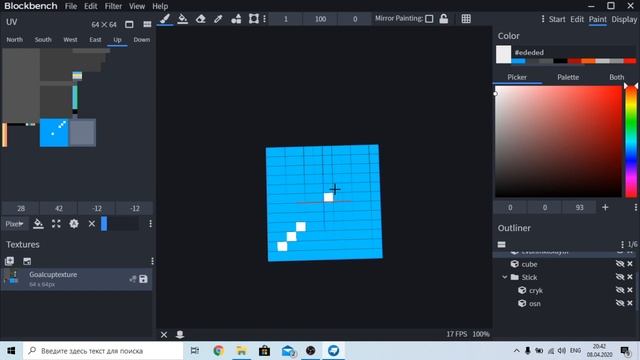Click the active Paint mode button
The width and height of the screenshot is (640, 360).
click(598, 19)
